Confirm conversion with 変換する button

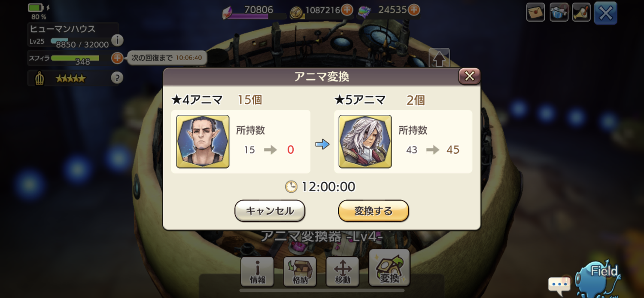pyautogui.click(x=373, y=211)
